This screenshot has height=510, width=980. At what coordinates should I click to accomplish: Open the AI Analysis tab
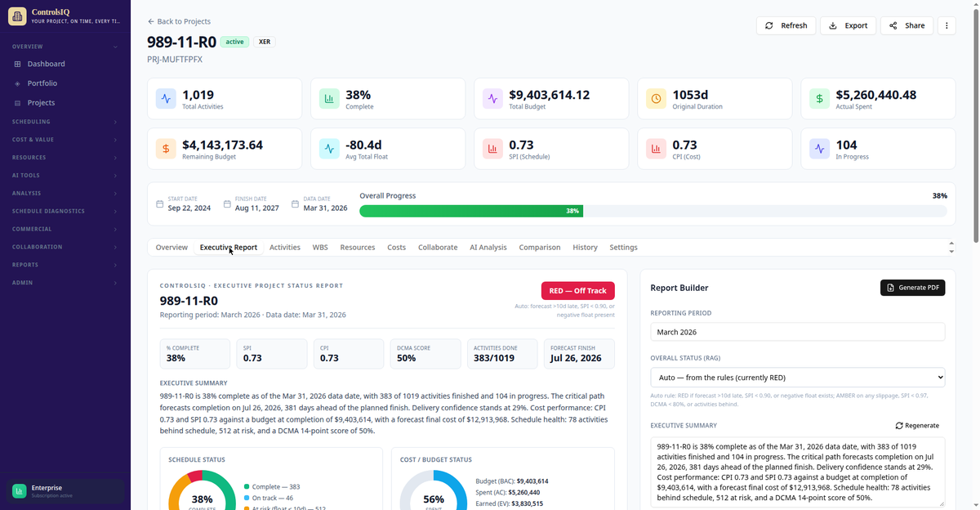488,247
